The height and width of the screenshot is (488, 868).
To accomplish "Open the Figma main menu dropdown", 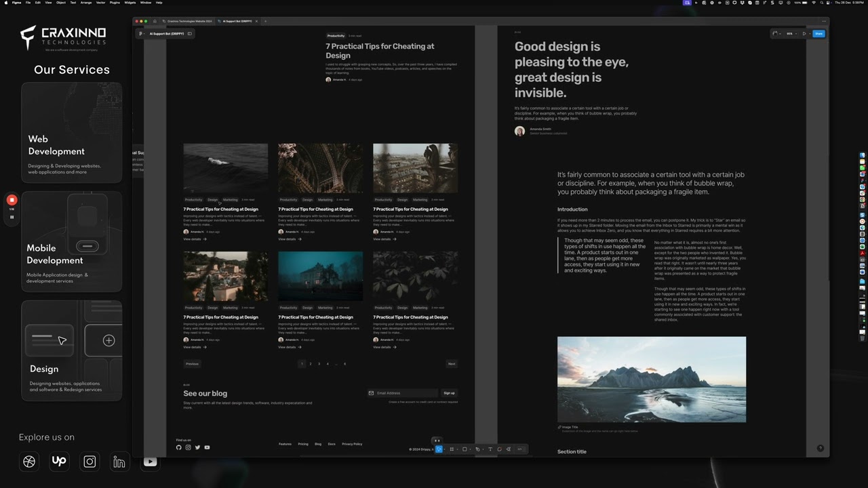I will (x=141, y=33).
